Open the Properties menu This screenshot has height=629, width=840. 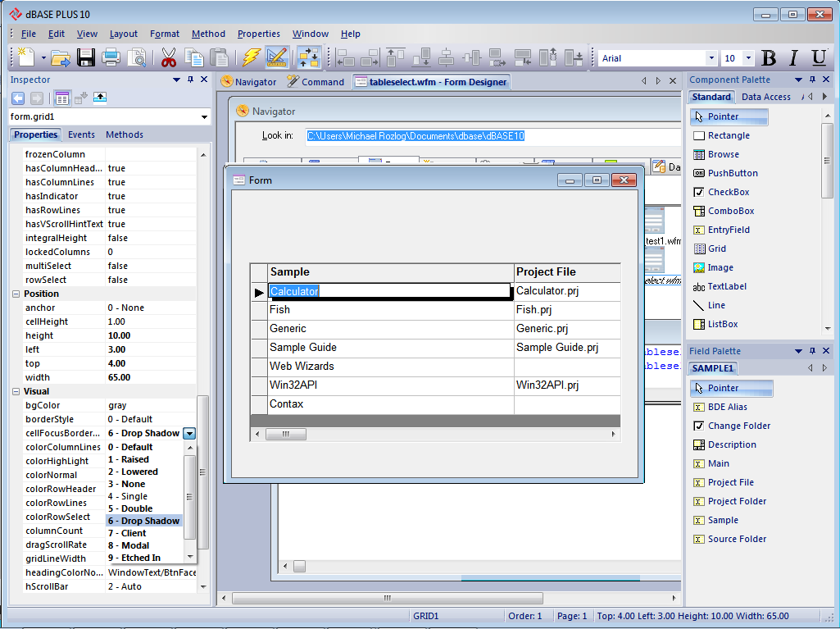(259, 34)
